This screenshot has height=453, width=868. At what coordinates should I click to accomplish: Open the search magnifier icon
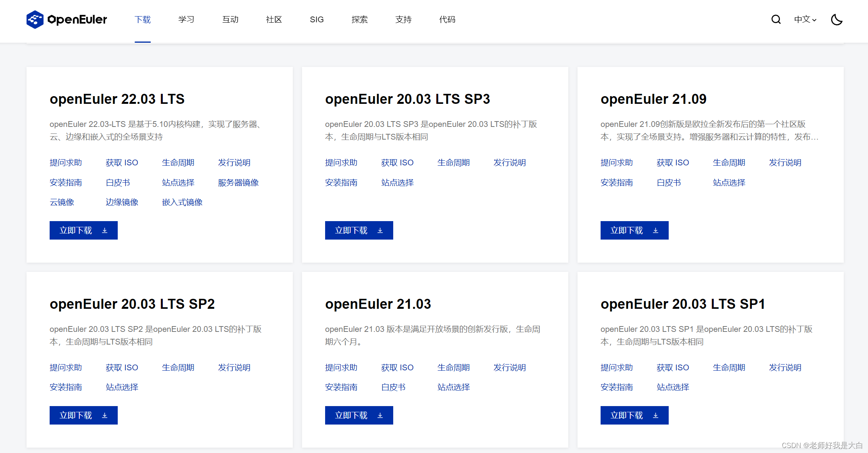click(776, 19)
